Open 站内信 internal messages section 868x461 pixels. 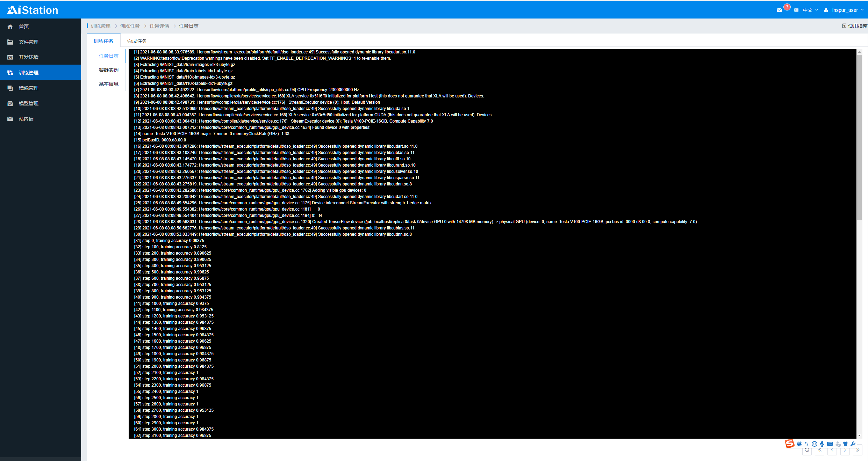[x=26, y=119]
